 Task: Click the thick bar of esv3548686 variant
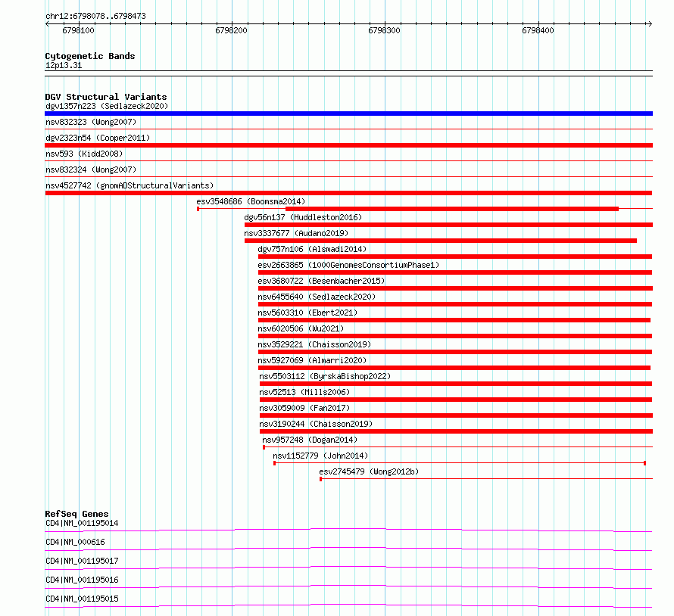click(452, 209)
